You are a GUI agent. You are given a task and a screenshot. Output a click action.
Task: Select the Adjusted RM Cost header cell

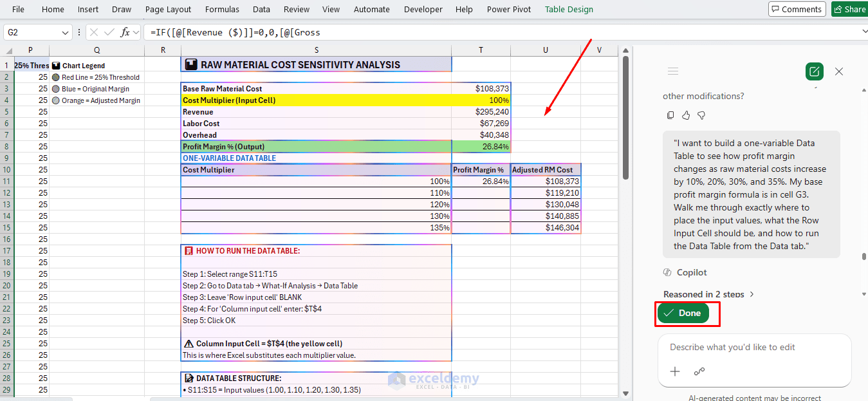click(x=546, y=170)
